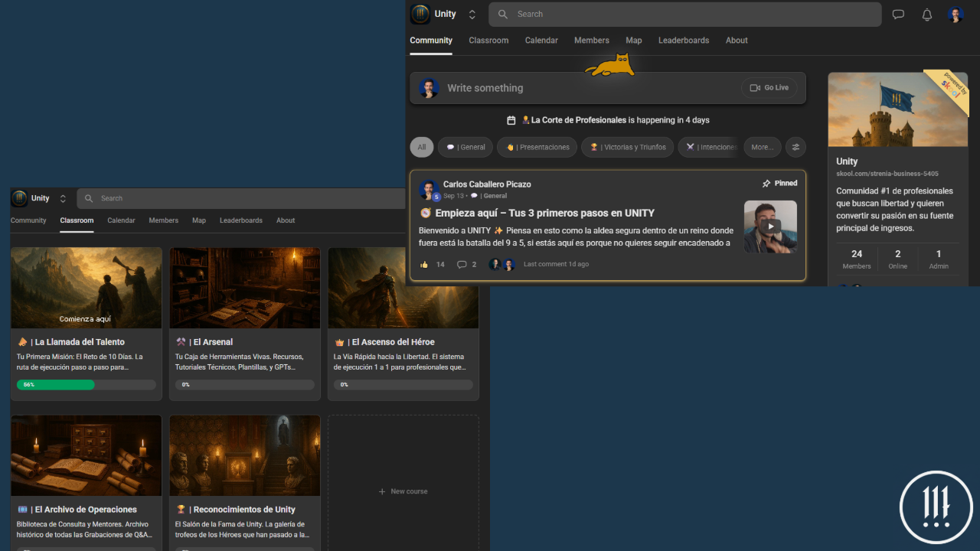Click the search magnifier icon in Classroom window

pyautogui.click(x=89, y=198)
